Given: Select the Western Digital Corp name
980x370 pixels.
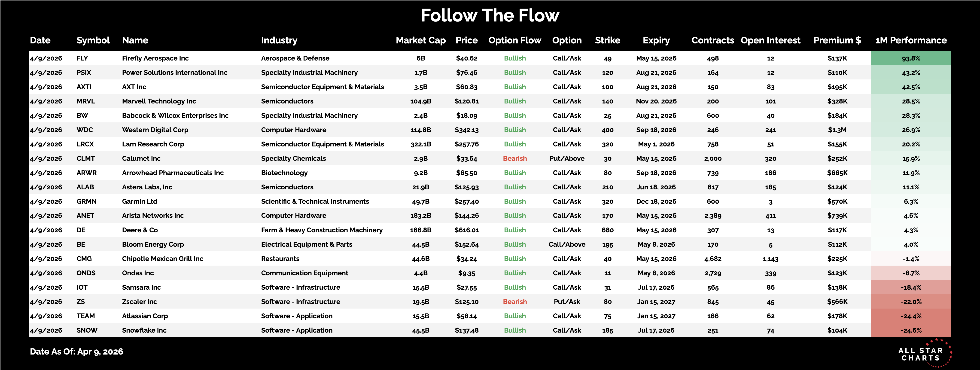Looking at the screenshot, I should [155, 130].
